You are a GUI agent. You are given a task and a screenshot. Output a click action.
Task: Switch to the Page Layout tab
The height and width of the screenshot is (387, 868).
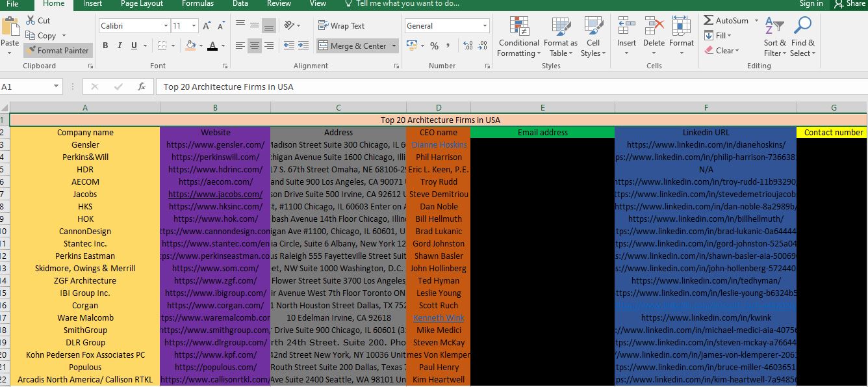pos(142,4)
